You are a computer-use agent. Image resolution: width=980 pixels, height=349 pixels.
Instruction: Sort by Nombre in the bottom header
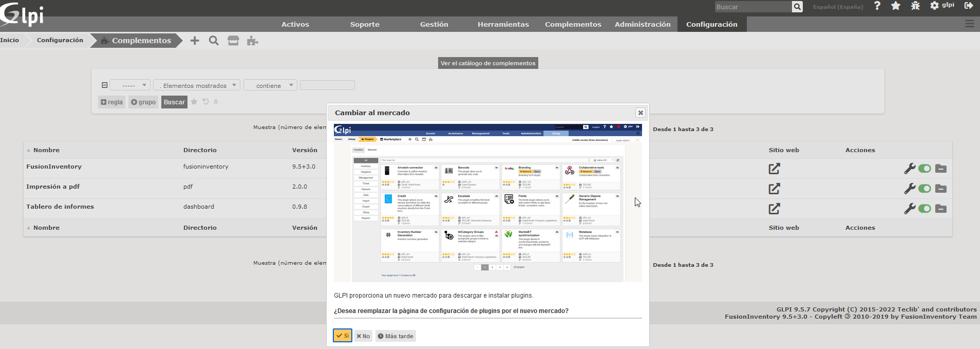(46, 228)
